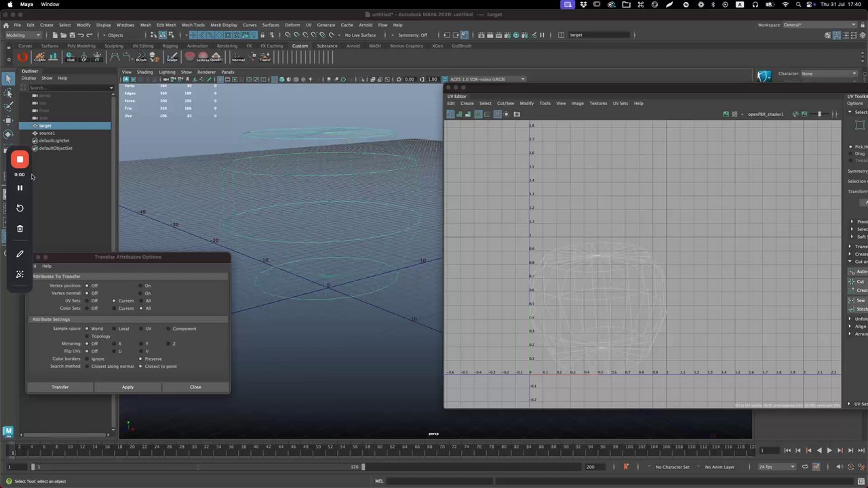Switch to the Sculpting shelf tab

113,46
